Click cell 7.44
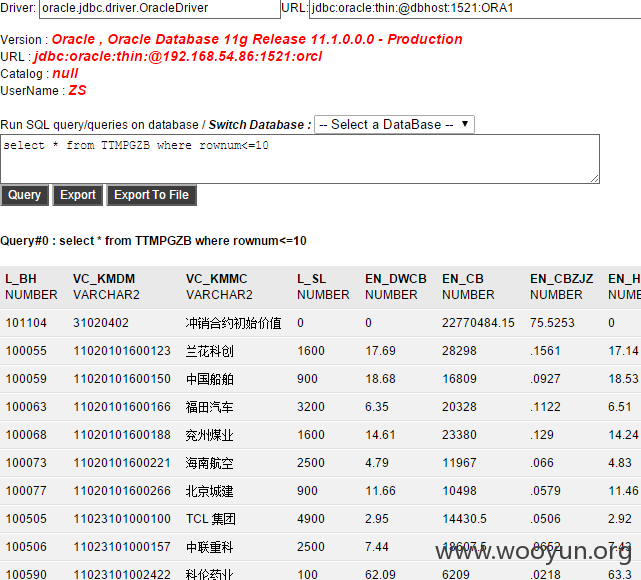 click(377, 547)
